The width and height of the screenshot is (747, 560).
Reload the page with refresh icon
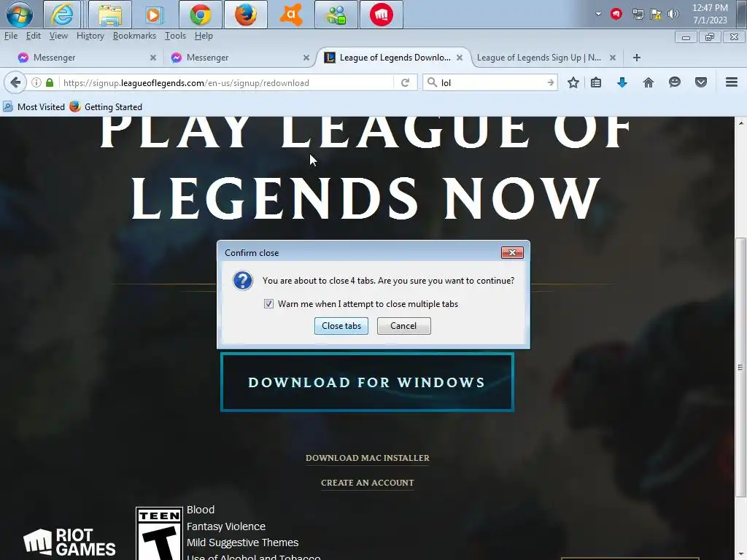405,83
